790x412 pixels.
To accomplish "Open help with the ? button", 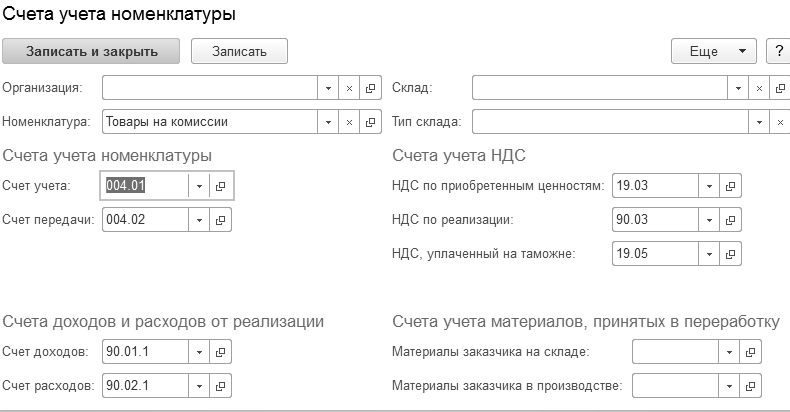I will (777, 51).
